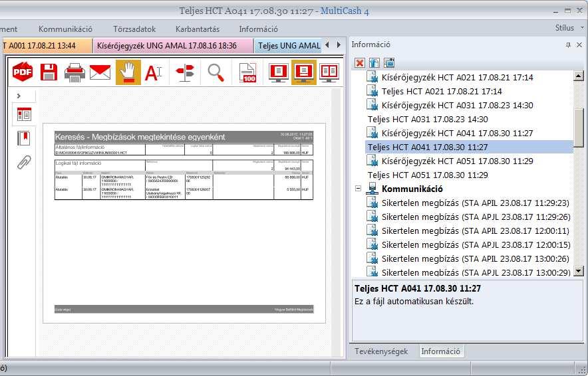This screenshot has width=588, height=376.
Task: Click the red floppy disk save icon
Action: [49, 72]
